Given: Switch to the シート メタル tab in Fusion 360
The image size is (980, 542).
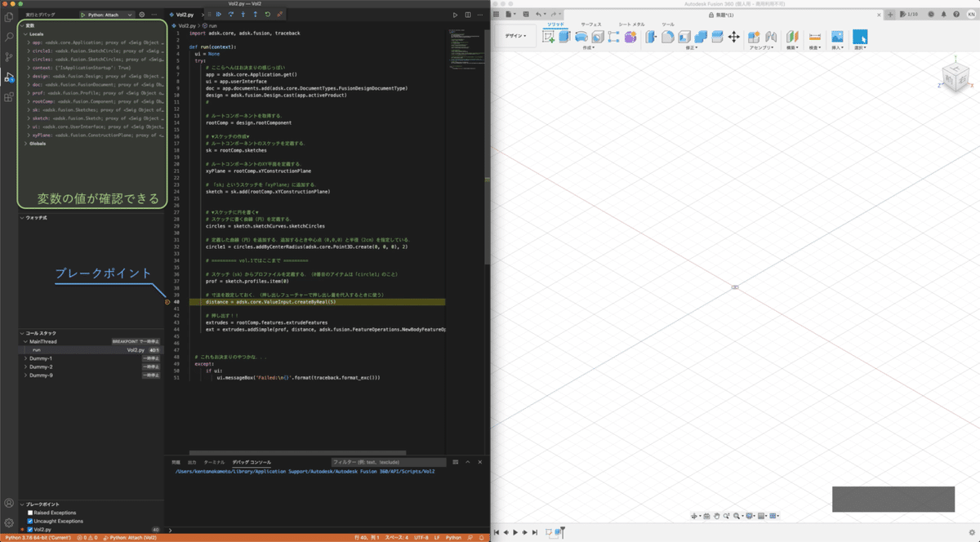Looking at the screenshot, I should [631, 24].
